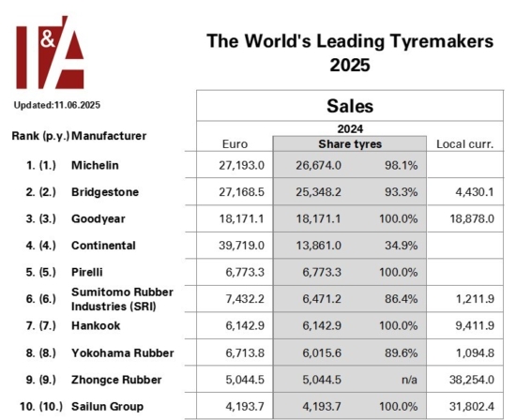Click the red T&A logo
This screenshot has width=516, height=420.
point(50,52)
